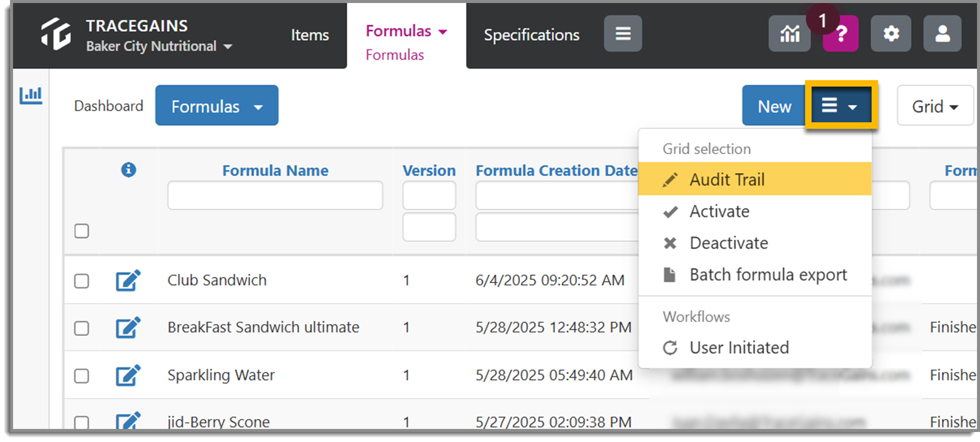980x442 pixels.
Task: Open the blue Formulas dropdown button
Action: (x=217, y=105)
